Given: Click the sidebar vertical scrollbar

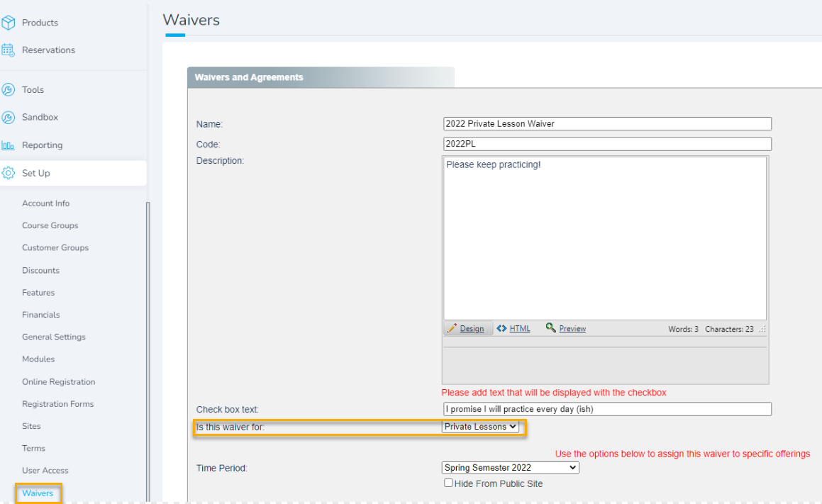Looking at the screenshot, I should coord(148,351).
